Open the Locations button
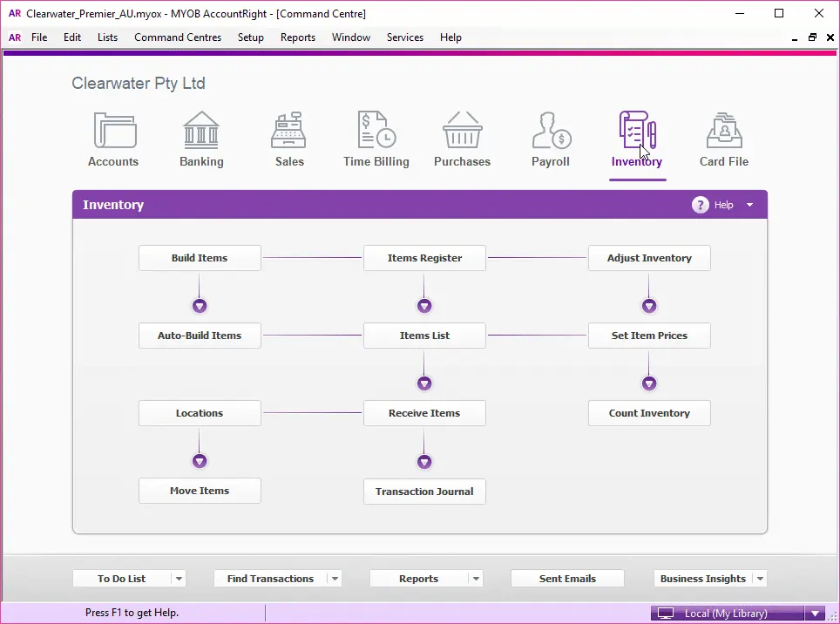 [200, 413]
